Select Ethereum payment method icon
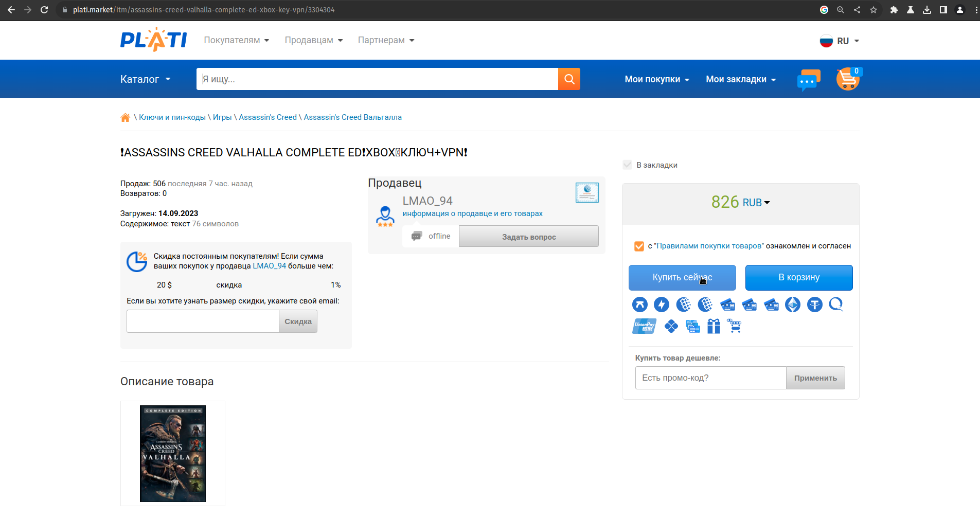Image resolution: width=980 pixels, height=519 pixels. coord(793,305)
